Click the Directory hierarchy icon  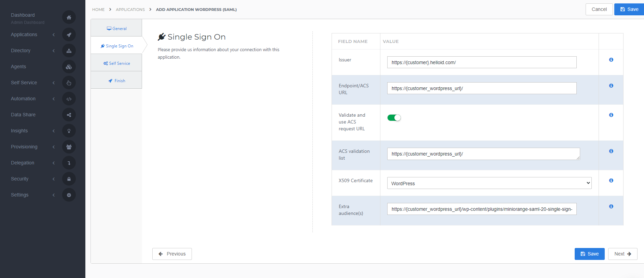point(69,50)
